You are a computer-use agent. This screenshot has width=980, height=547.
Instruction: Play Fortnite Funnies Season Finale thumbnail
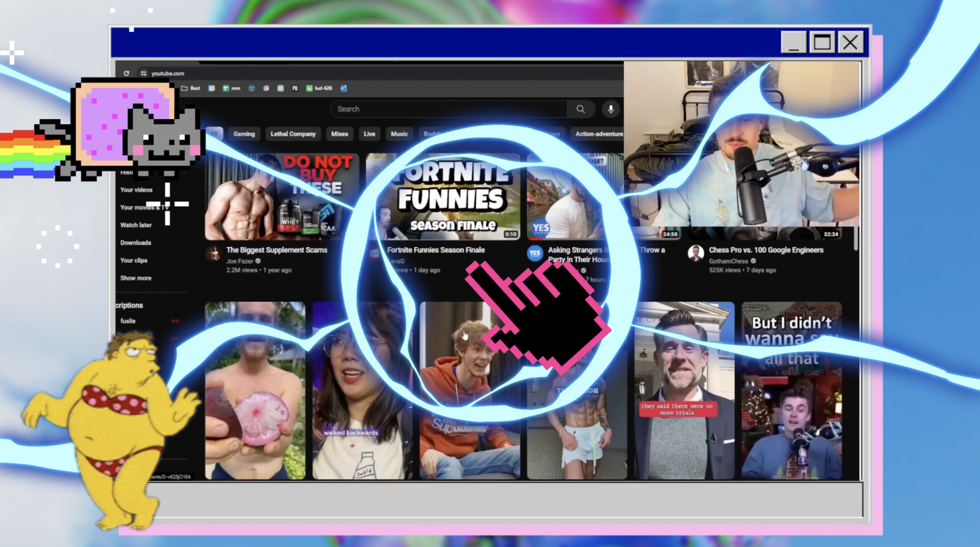(x=443, y=197)
